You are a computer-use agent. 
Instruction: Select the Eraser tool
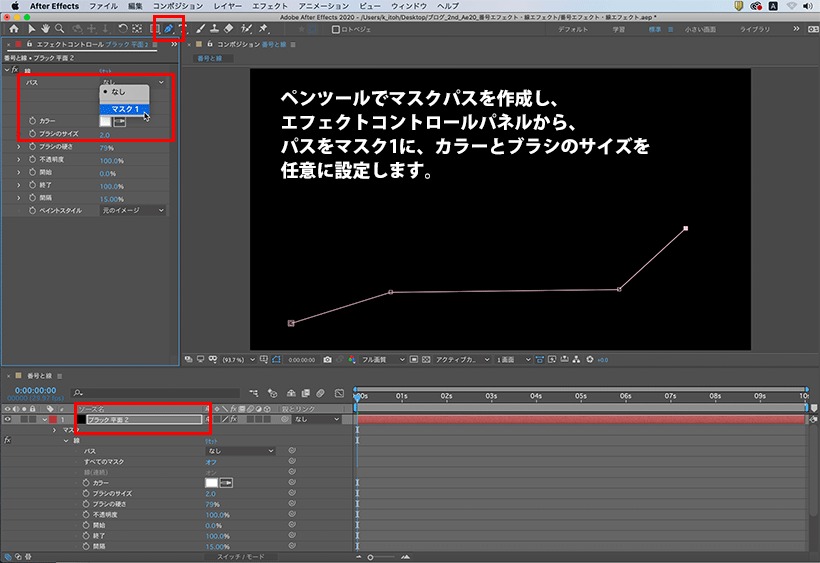click(x=229, y=29)
